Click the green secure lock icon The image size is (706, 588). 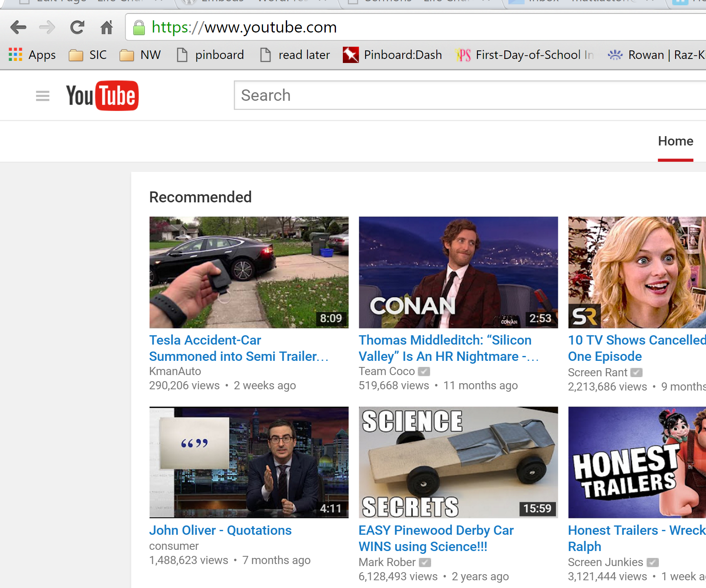[x=139, y=28]
